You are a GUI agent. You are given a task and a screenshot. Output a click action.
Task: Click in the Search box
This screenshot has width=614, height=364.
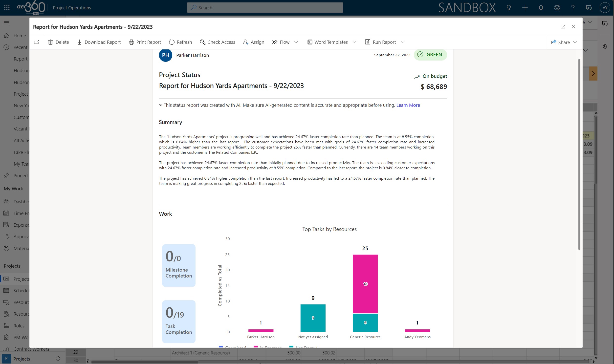click(265, 8)
